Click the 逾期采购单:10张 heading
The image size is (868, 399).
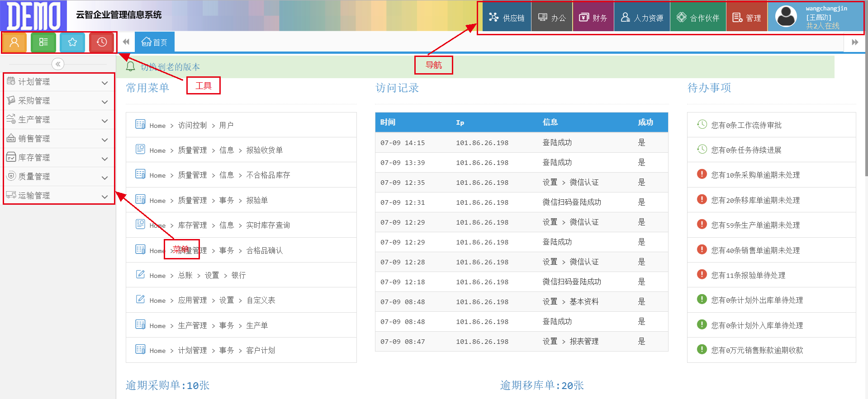point(167,385)
